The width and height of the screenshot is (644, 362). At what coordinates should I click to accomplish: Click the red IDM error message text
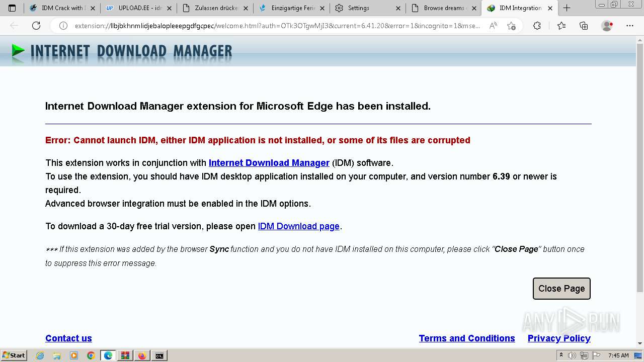point(258,140)
